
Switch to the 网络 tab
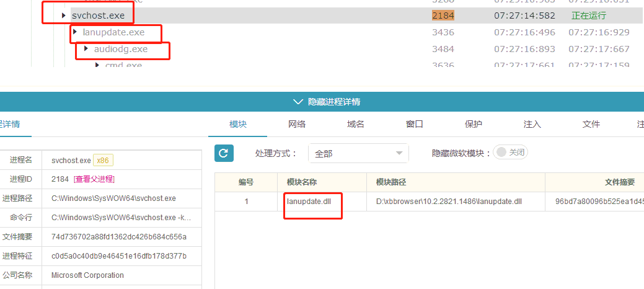point(297,124)
